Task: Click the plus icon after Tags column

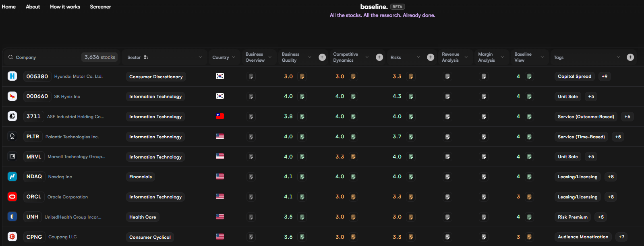Action: (630, 57)
